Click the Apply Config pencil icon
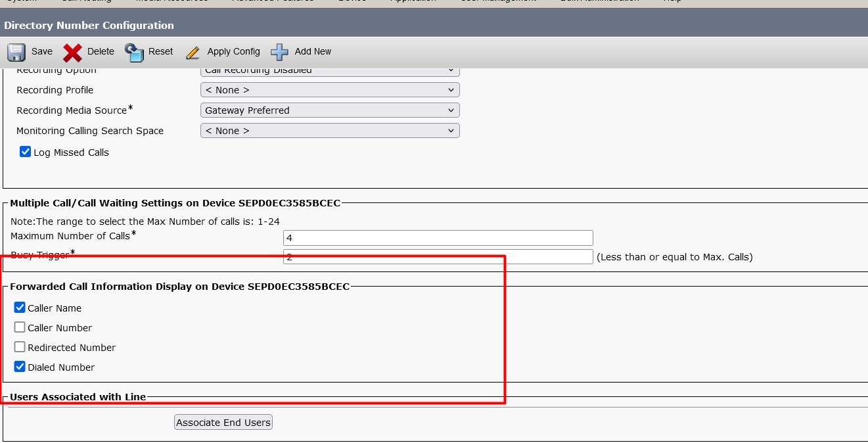The height and width of the screenshot is (443, 868). pos(193,51)
